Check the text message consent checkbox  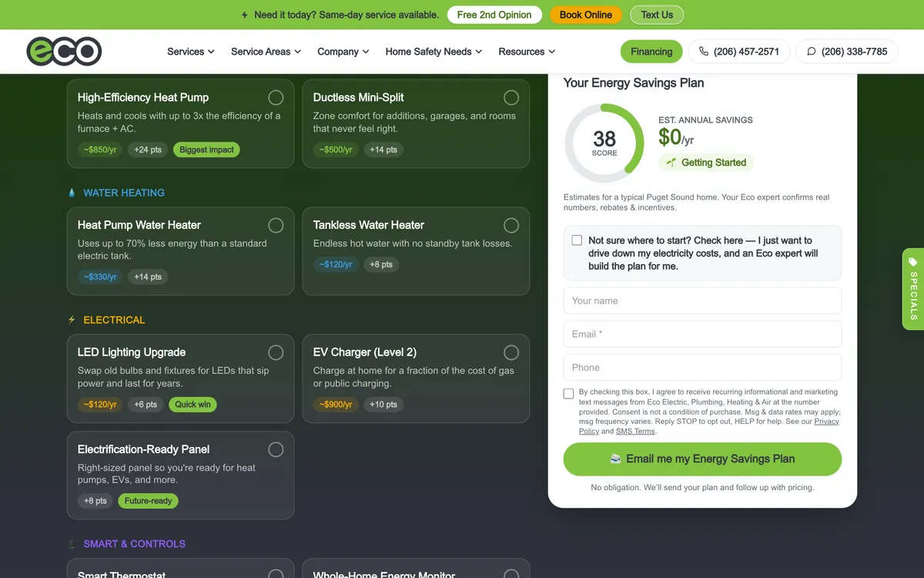click(568, 394)
